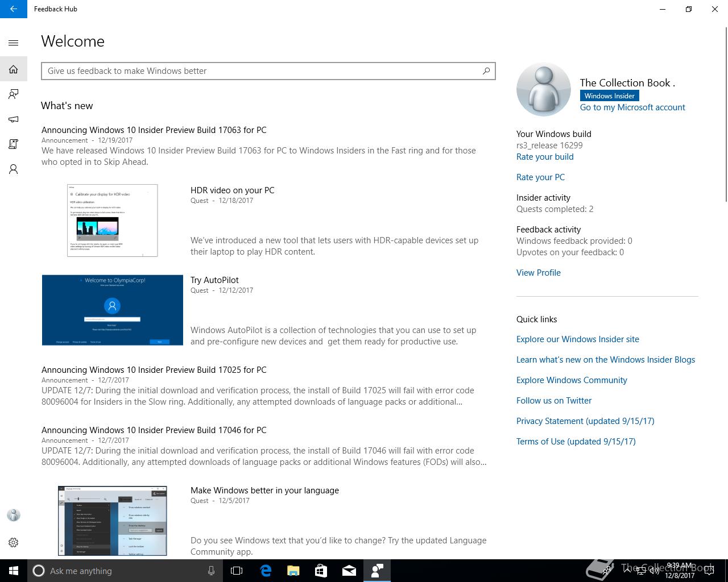Open the 'Try AutoPilot' quest title
Image resolution: width=728 pixels, height=582 pixels.
coord(214,280)
